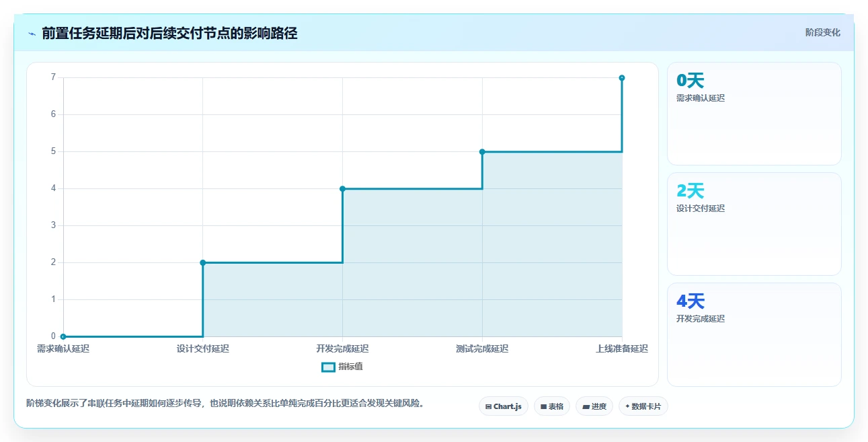This screenshot has height=442, width=868.
Task: Click the 需求确认延迟 card caption
Action: pos(701,98)
